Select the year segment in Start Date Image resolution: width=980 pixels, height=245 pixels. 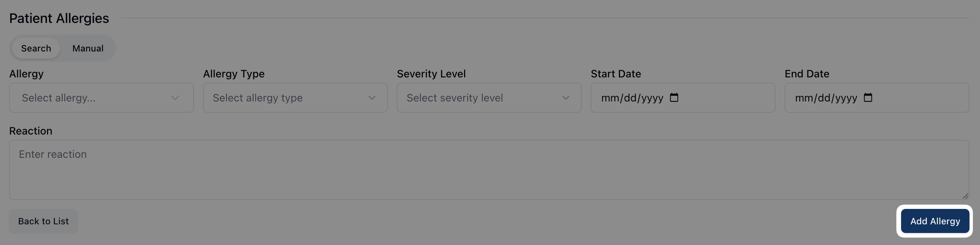(x=652, y=98)
